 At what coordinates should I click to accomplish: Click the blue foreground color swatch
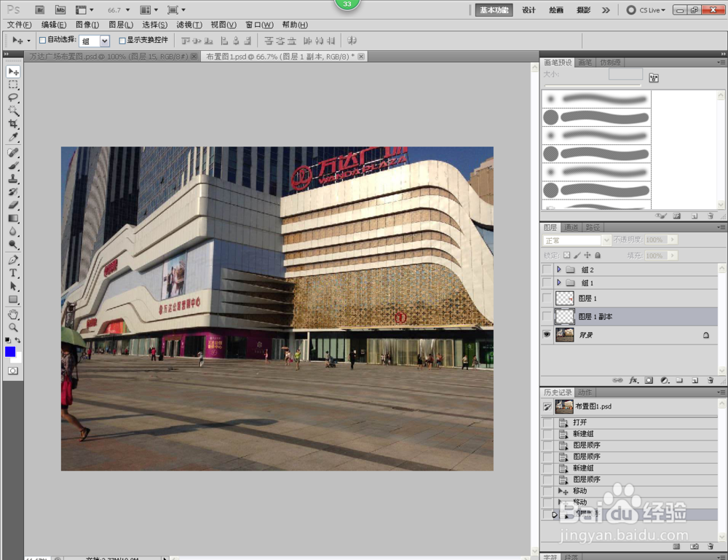pyautogui.click(x=9, y=351)
